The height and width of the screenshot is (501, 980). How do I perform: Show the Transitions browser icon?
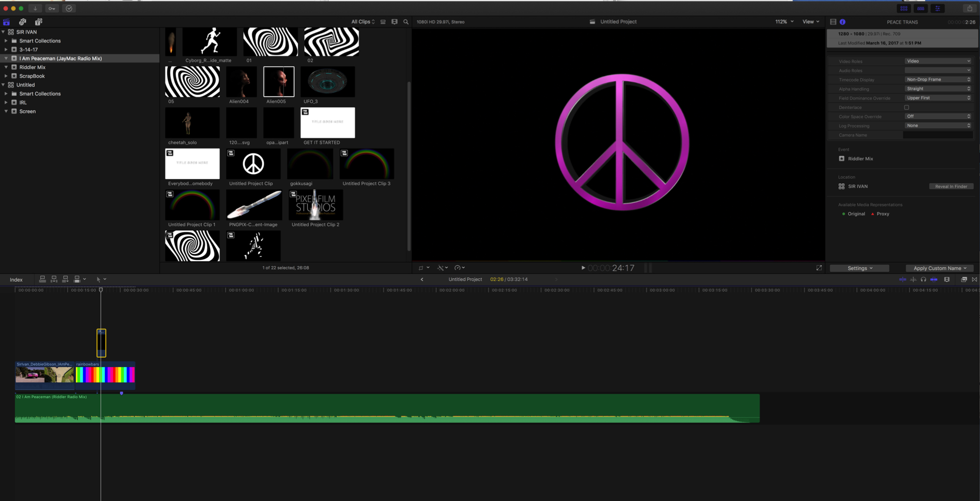974,279
